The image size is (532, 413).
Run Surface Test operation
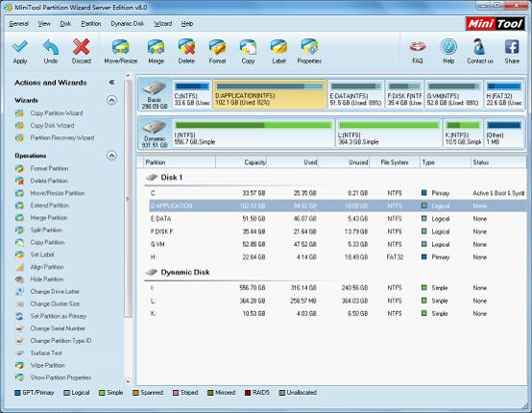click(x=46, y=352)
